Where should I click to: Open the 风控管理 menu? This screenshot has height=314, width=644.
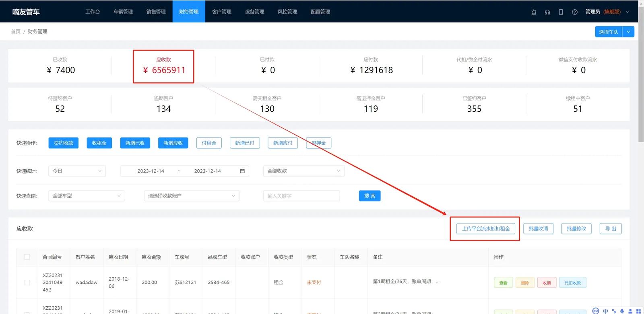click(287, 12)
